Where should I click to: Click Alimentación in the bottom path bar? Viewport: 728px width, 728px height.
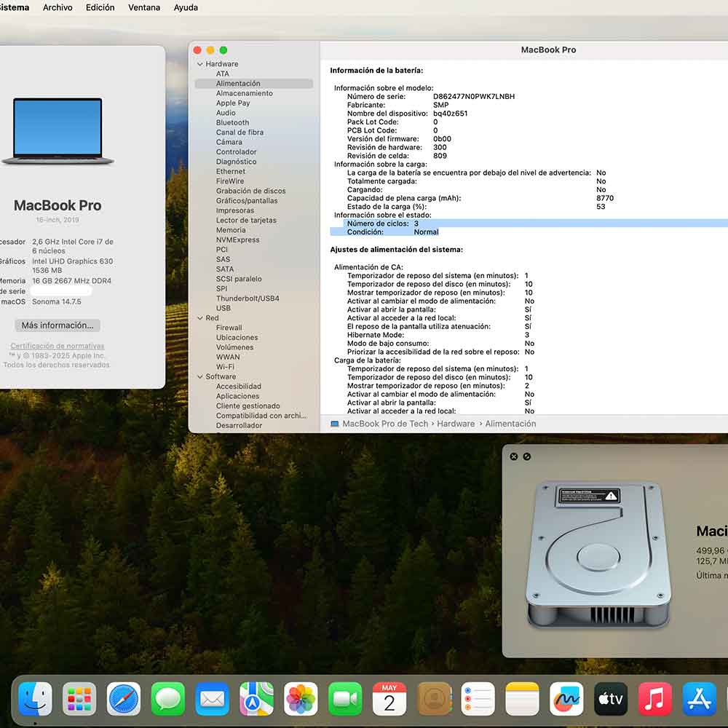[x=510, y=424]
